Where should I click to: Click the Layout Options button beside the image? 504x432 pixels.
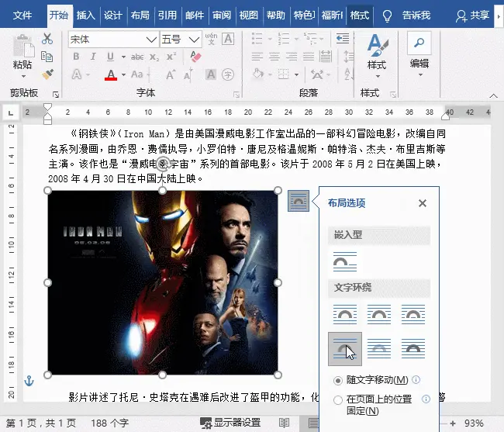(299, 201)
